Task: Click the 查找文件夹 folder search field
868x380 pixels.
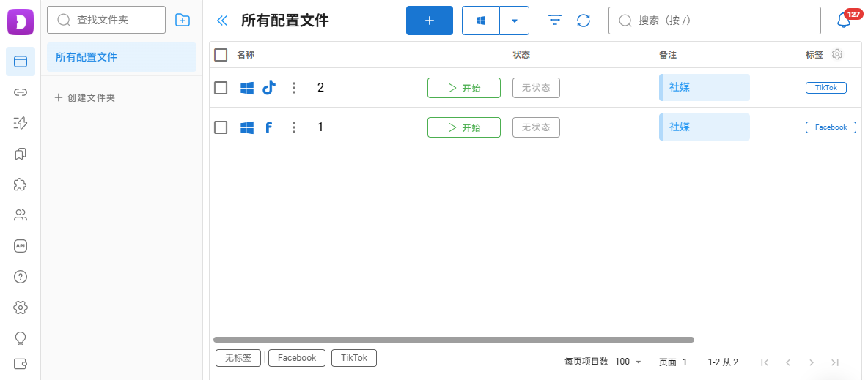Action: (106, 20)
